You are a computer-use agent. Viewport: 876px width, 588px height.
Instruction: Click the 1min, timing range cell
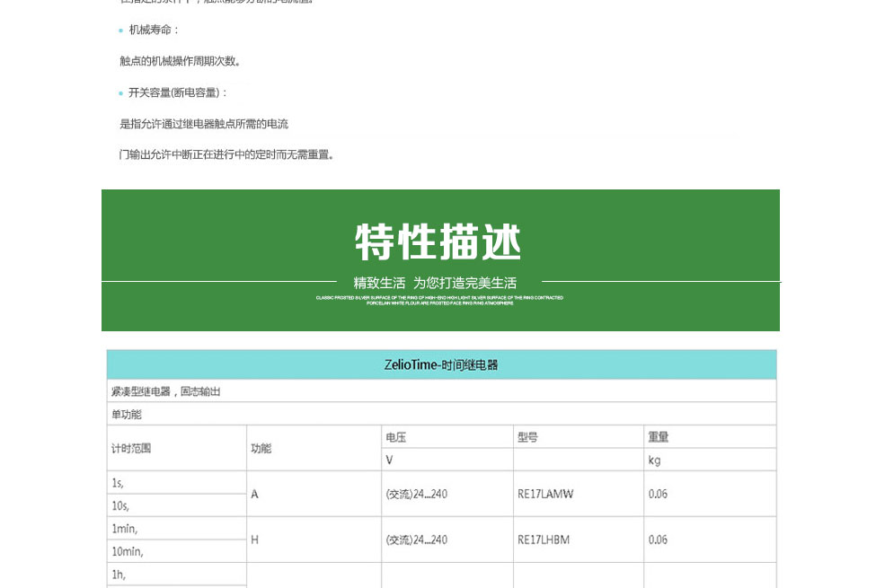(125, 529)
